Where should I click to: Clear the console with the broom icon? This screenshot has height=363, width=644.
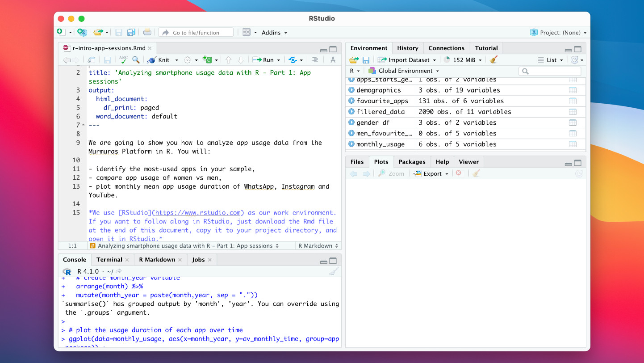click(333, 271)
